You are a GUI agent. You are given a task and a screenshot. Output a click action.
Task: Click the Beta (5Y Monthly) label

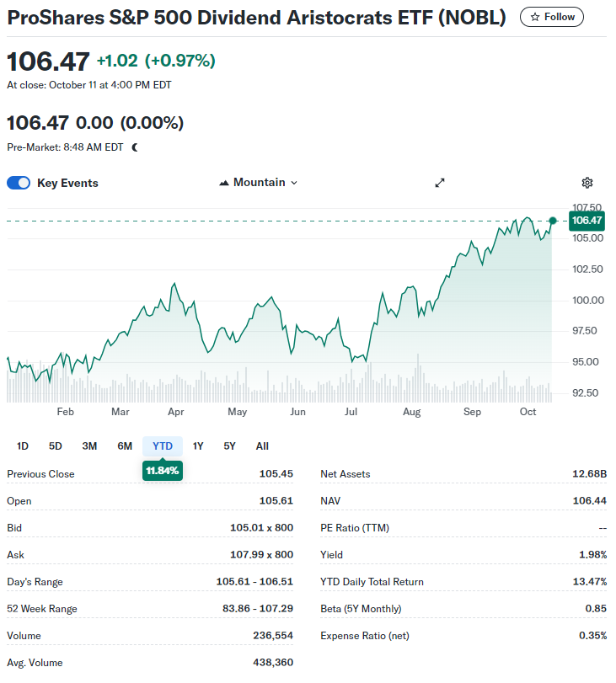pyautogui.click(x=361, y=609)
